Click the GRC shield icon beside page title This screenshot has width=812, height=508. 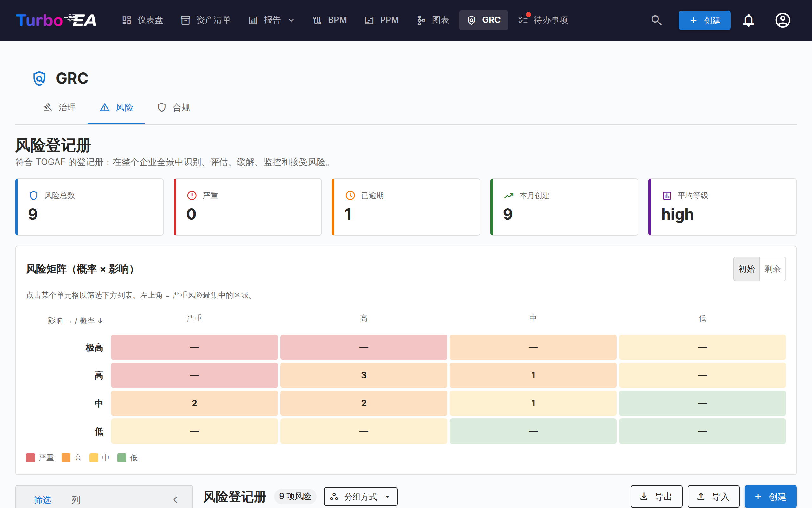coord(39,78)
